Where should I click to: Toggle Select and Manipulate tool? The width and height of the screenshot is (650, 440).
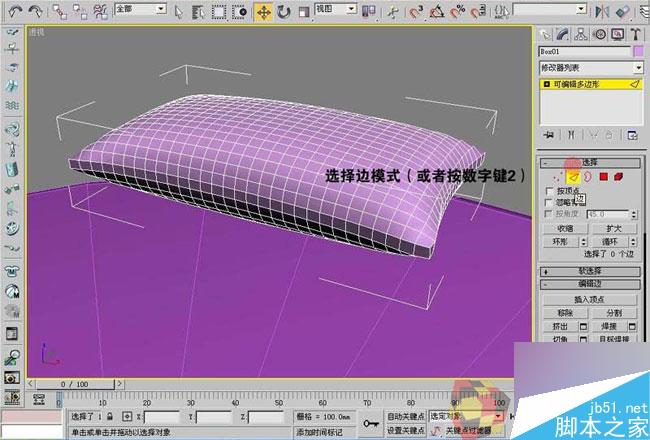(x=392, y=12)
